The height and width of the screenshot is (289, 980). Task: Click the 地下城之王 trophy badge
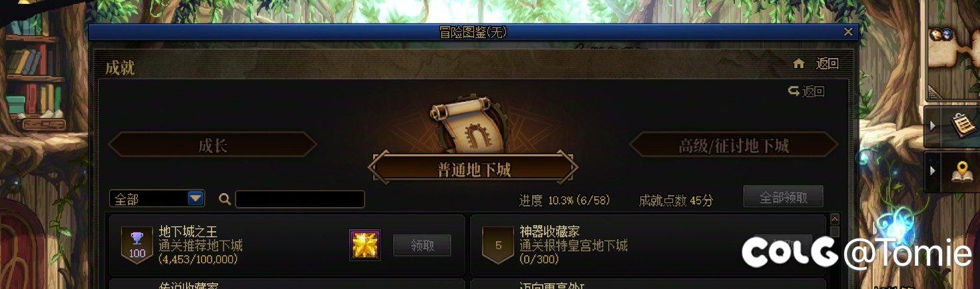(137, 245)
